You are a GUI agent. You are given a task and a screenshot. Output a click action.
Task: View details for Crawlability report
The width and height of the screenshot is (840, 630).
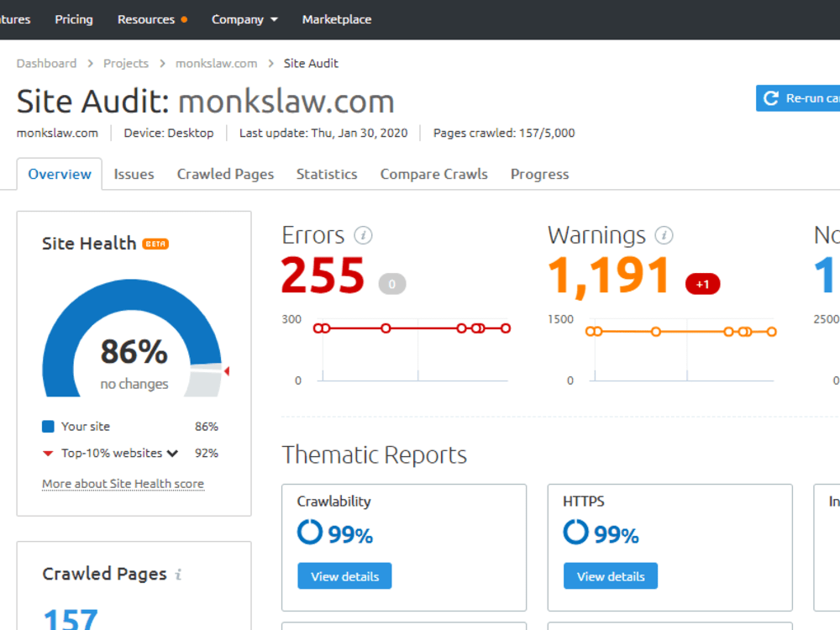344,576
